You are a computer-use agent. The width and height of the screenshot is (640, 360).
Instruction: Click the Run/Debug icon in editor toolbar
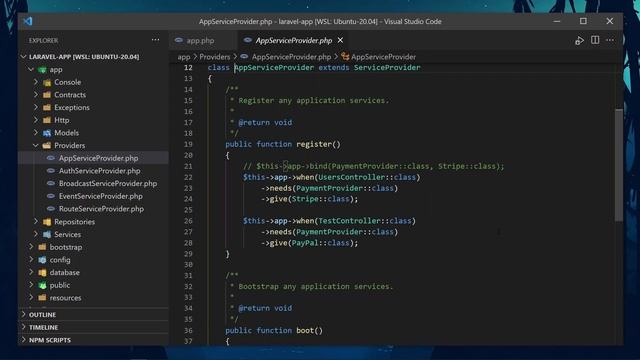click(579, 40)
